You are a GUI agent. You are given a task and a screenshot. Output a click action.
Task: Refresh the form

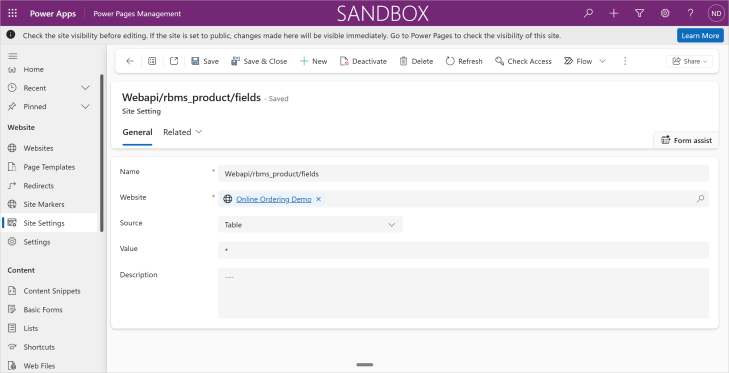tap(464, 61)
